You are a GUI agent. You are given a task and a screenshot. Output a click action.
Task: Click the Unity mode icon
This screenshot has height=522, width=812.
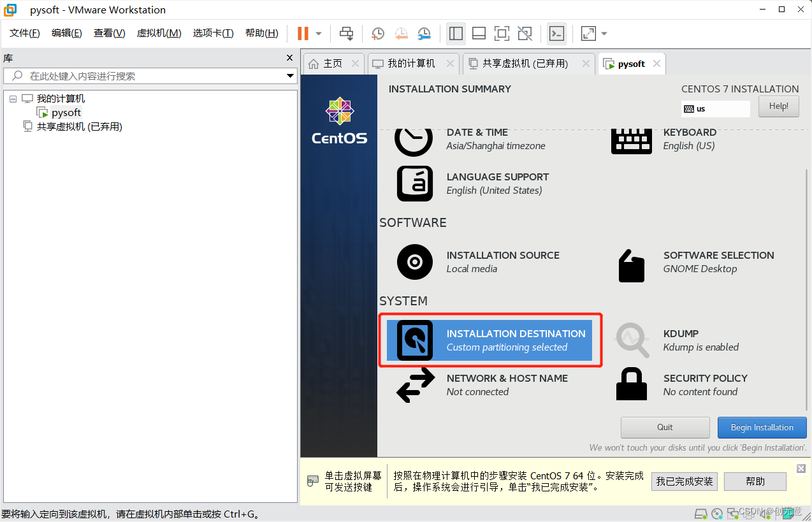tap(525, 33)
